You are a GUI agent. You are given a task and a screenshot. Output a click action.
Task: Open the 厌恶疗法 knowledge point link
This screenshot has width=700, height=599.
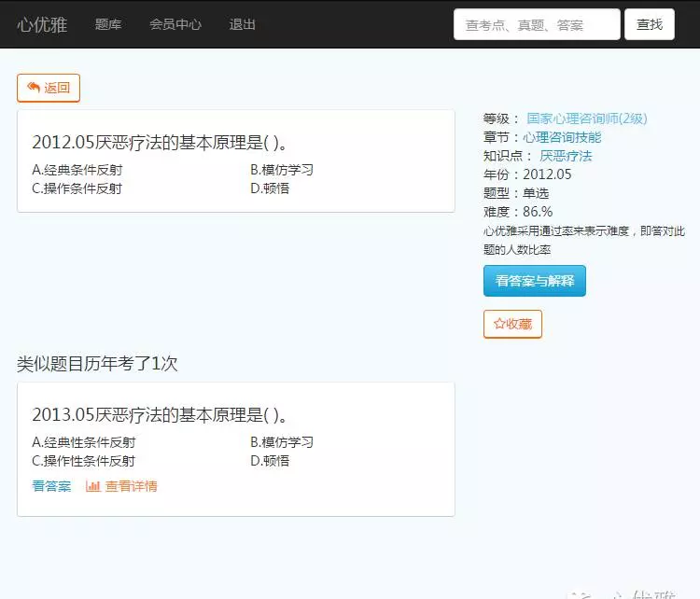[566, 156]
